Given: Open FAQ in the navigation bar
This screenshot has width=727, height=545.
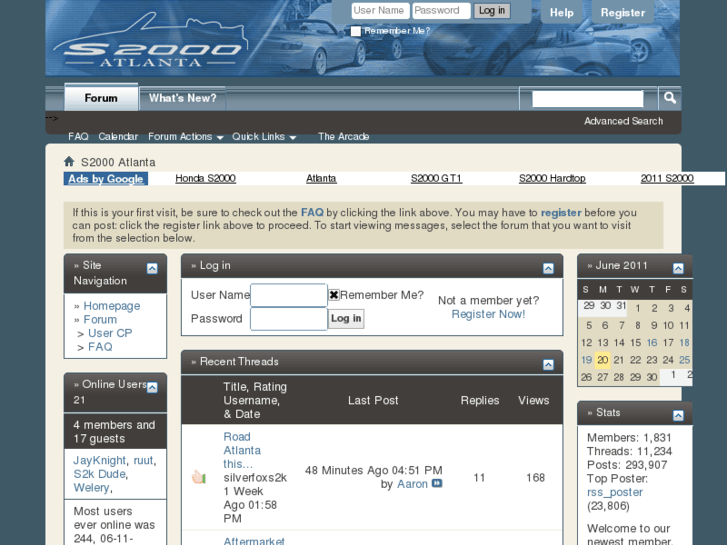Looking at the screenshot, I should pos(78,136).
